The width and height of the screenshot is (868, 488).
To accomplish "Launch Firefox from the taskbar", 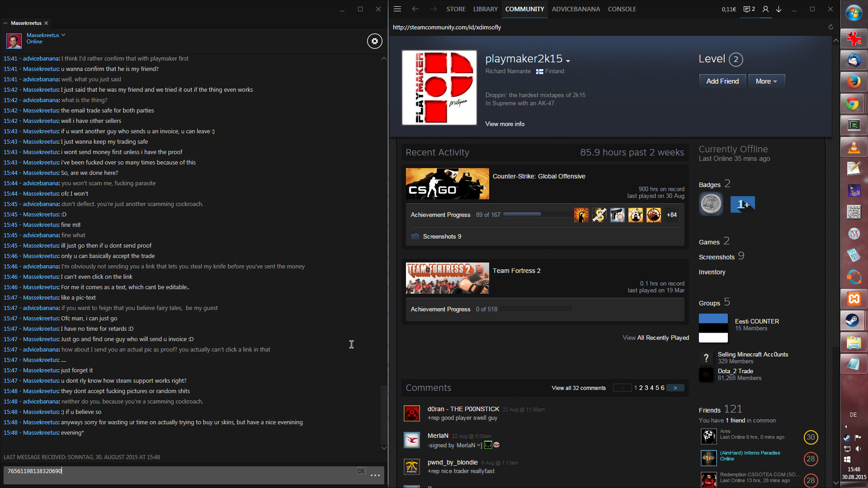I will (853, 82).
